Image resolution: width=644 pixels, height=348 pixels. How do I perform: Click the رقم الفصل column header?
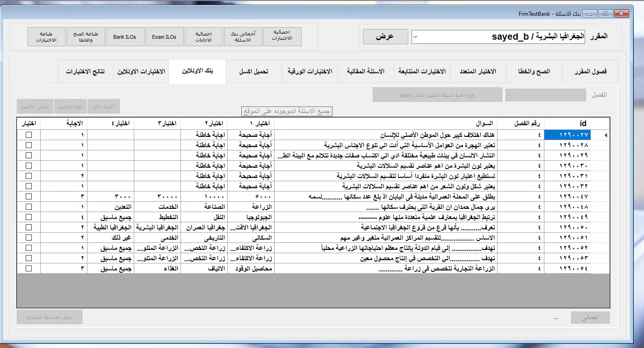point(521,123)
